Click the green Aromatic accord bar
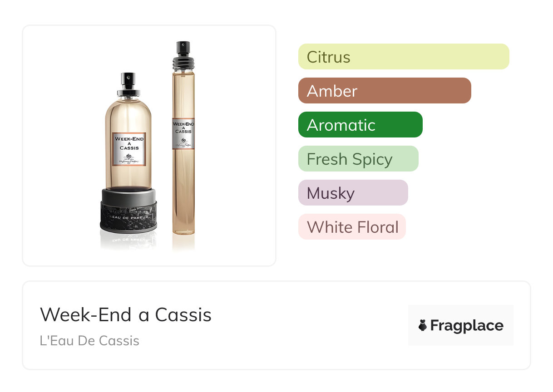 click(x=360, y=125)
